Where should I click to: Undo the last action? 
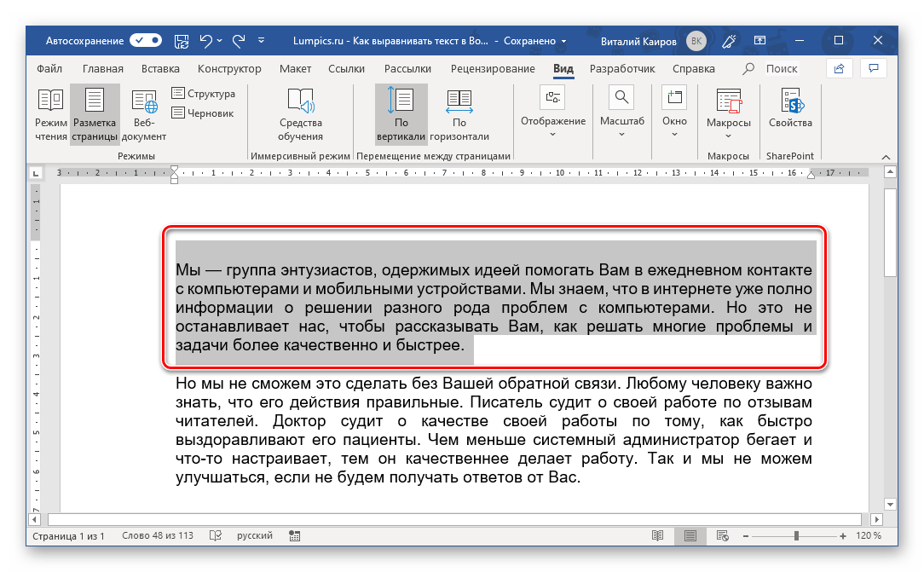(205, 41)
